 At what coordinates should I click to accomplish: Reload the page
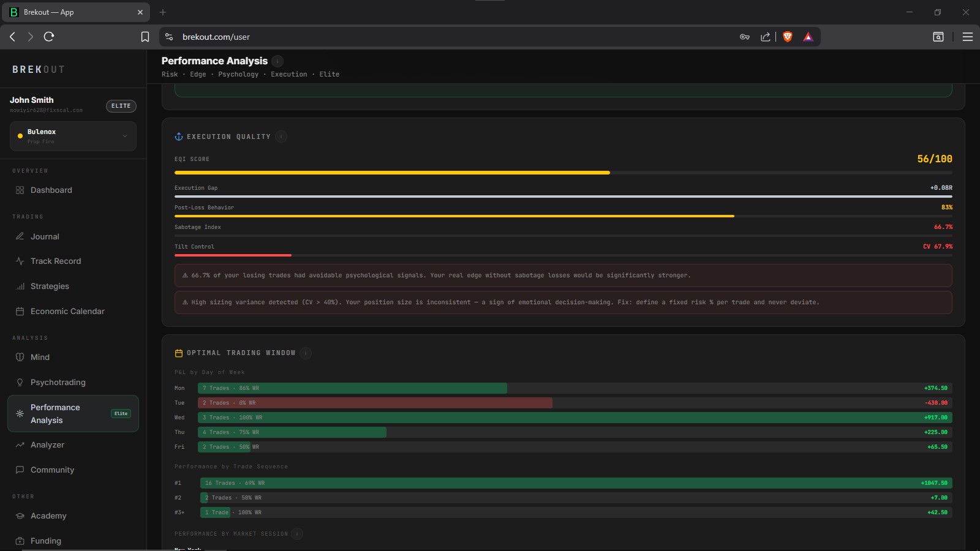tap(49, 37)
